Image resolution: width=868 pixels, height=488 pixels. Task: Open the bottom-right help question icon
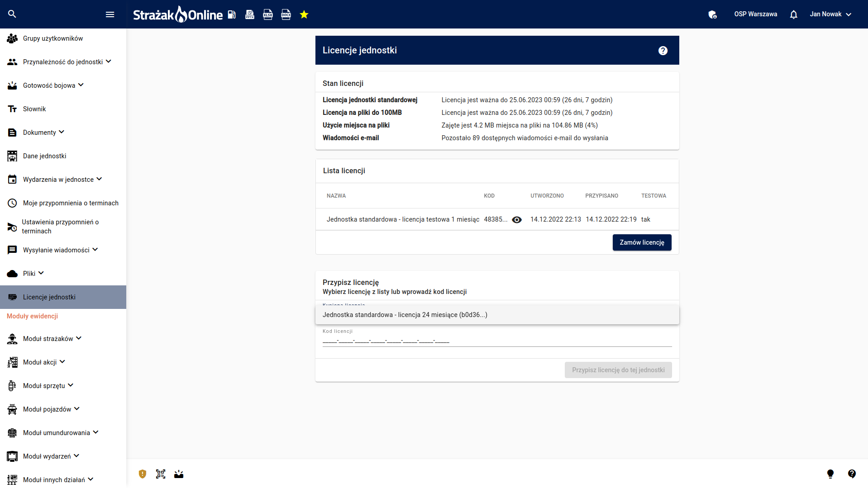tap(852, 474)
